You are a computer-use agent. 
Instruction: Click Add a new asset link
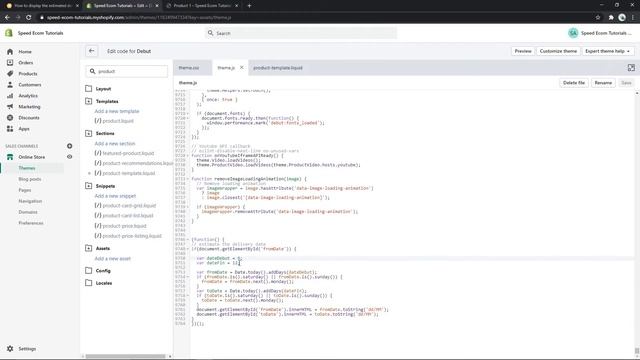click(113, 259)
